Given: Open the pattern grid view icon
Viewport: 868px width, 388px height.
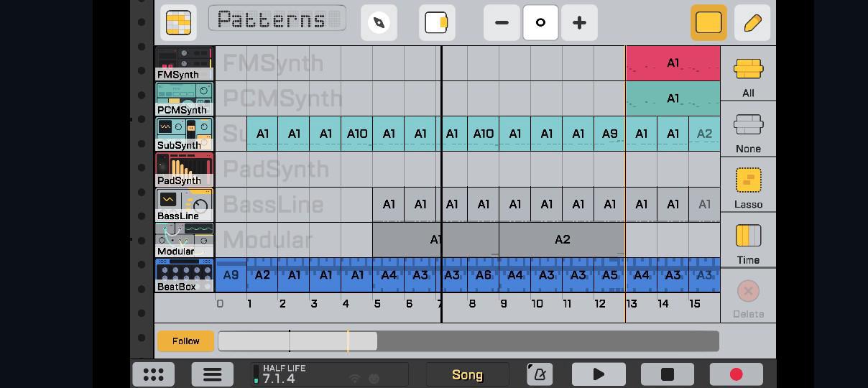Looking at the screenshot, I should pos(178,22).
